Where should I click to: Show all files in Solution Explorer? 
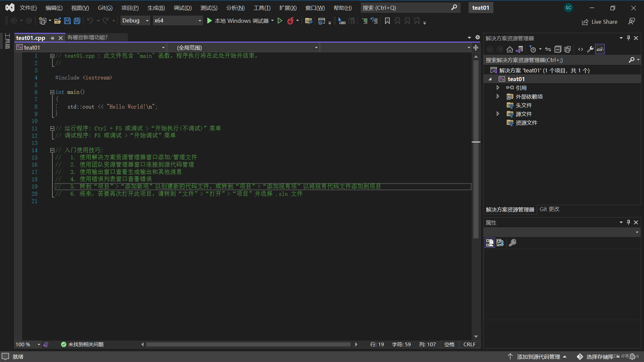point(568,50)
